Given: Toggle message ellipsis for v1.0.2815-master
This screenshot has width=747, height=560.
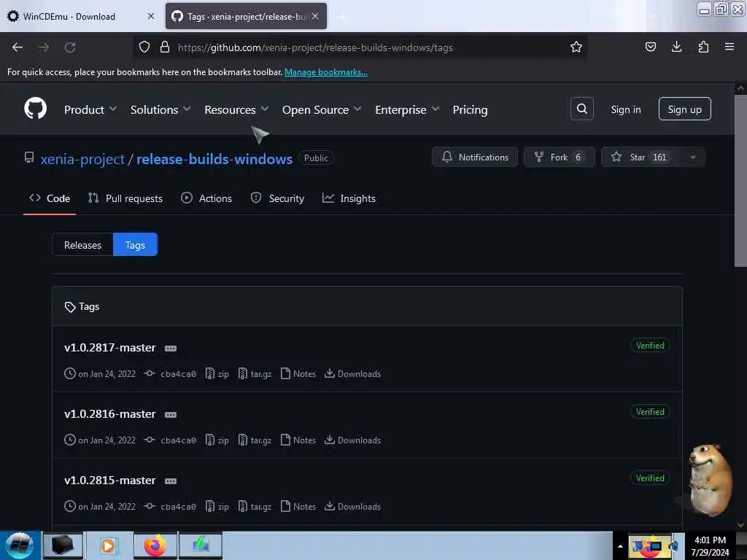Looking at the screenshot, I should 171,481.
